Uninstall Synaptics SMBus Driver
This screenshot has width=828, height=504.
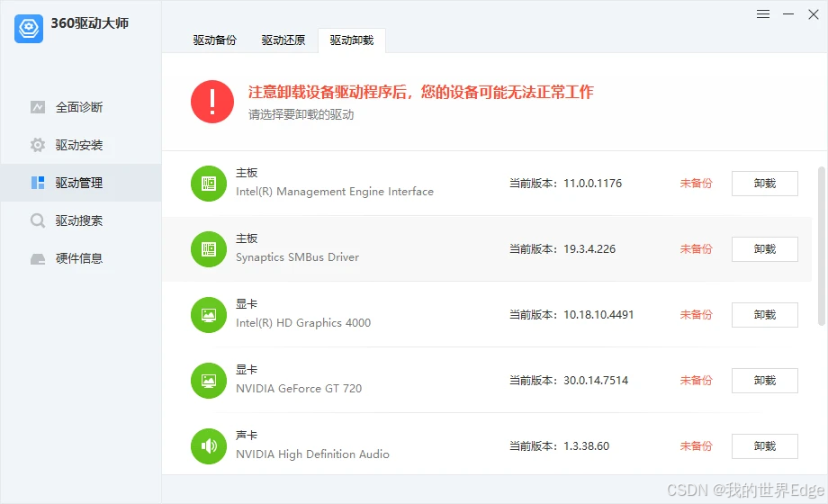[765, 248]
